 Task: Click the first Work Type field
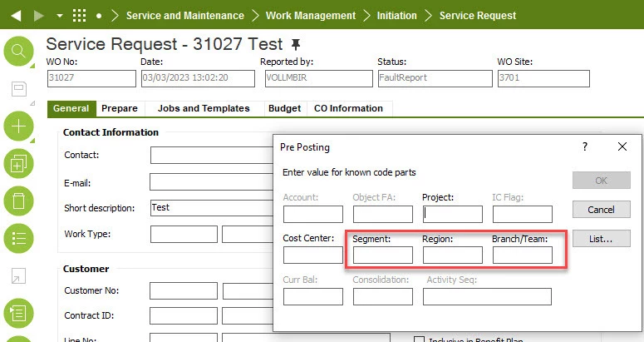(x=184, y=235)
